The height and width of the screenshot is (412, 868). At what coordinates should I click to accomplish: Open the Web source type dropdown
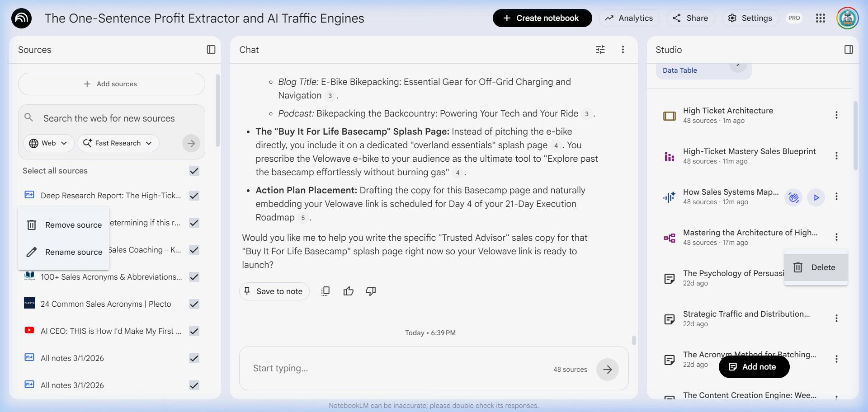(48, 143)
